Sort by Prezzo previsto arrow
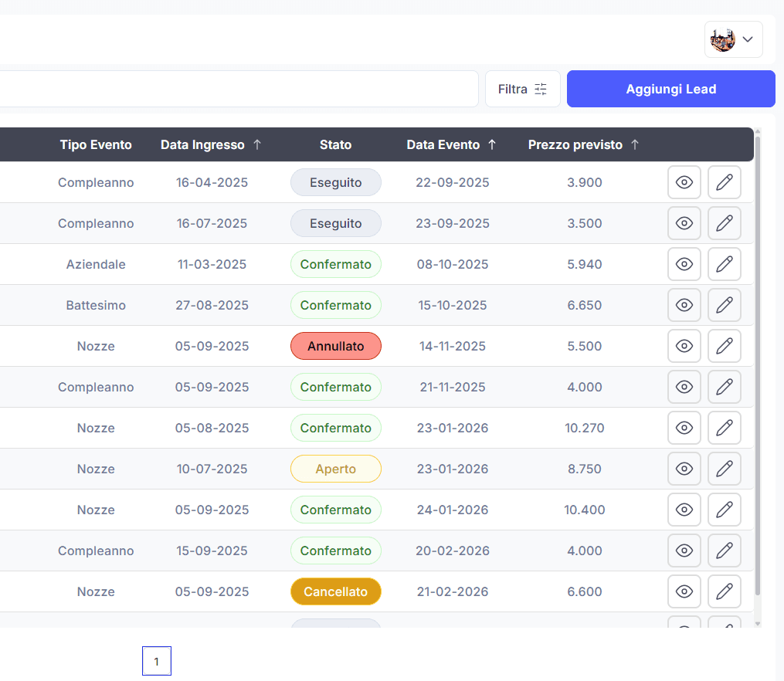The width and height of the screenshot is (784, 681). point(635,145)
